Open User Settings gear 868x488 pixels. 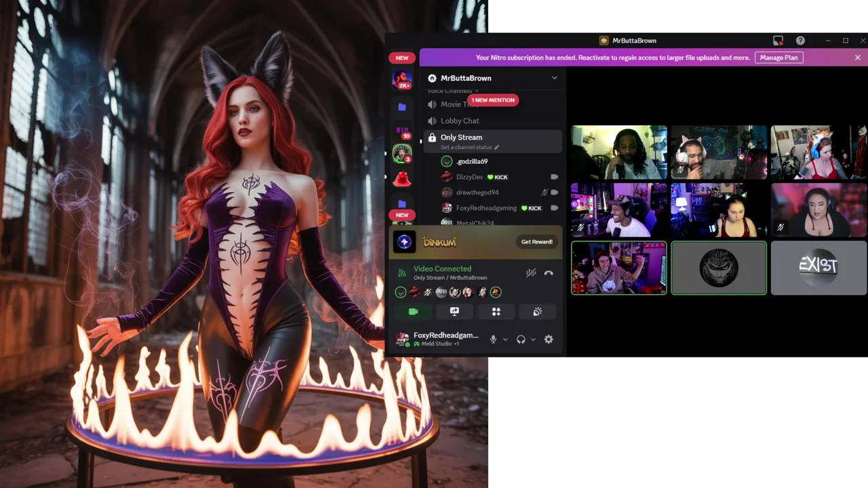point(549,340)
